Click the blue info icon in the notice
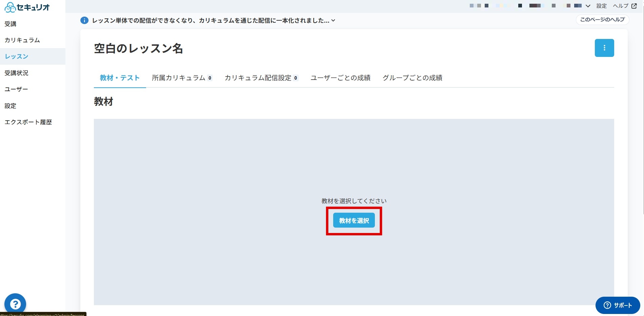Screen dimensions: 644x316 point(84,20)
